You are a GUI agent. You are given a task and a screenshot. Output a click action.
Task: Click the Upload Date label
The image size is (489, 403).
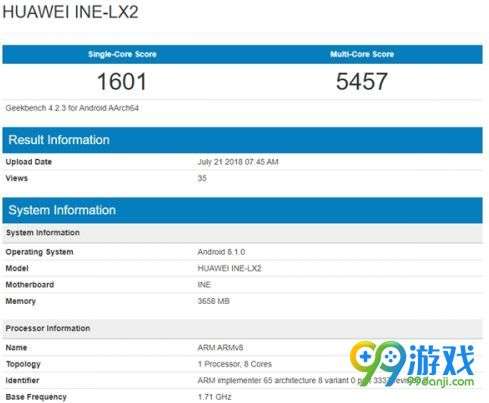(x=29, y=162)
